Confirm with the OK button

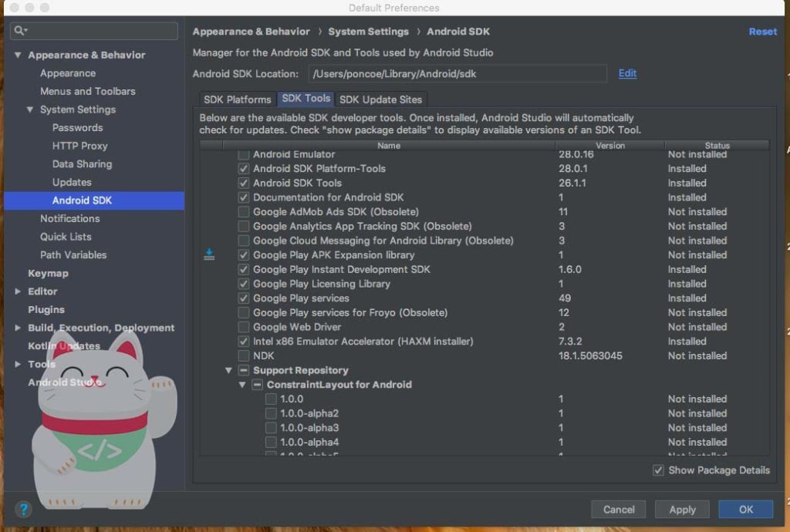[746, 510]
